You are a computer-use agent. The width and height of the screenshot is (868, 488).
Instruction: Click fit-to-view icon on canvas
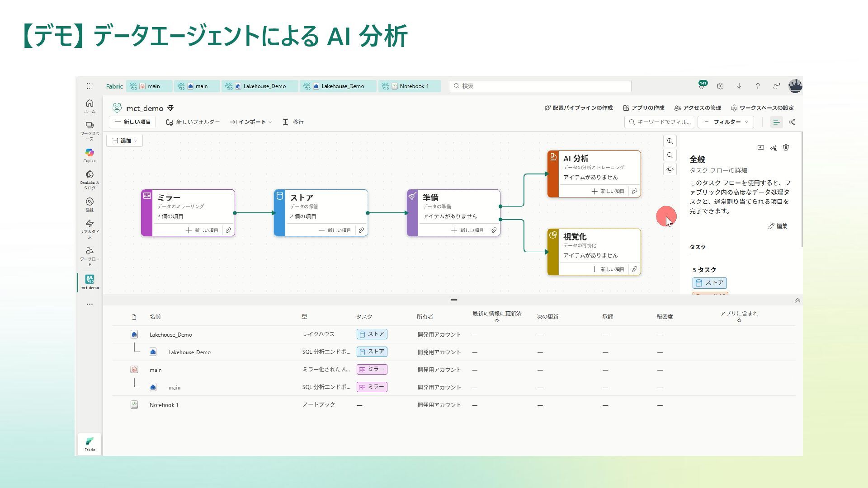click(x=670, y=169)
